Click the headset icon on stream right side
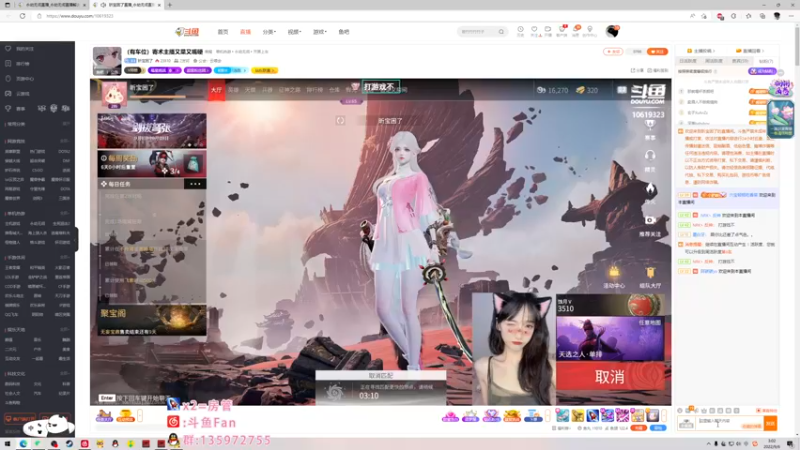This screenshot has width=800, height=450. click(x=650, y=155)
